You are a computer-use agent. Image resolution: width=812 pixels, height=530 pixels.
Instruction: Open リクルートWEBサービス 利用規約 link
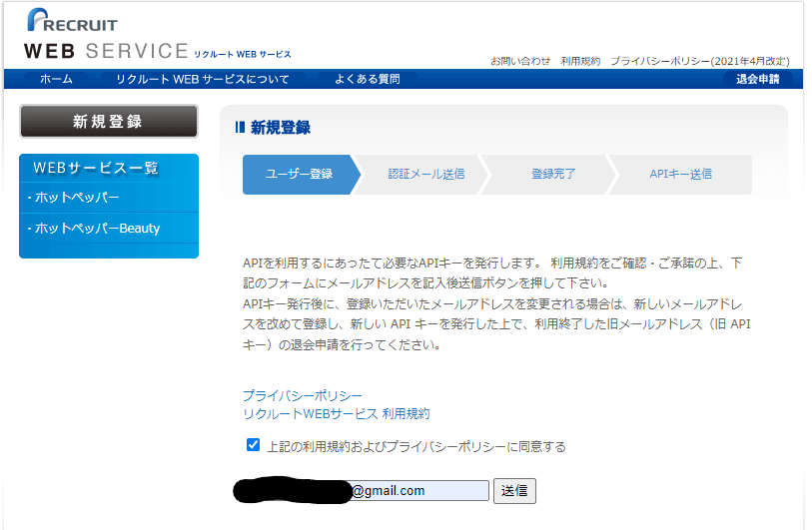337,414
